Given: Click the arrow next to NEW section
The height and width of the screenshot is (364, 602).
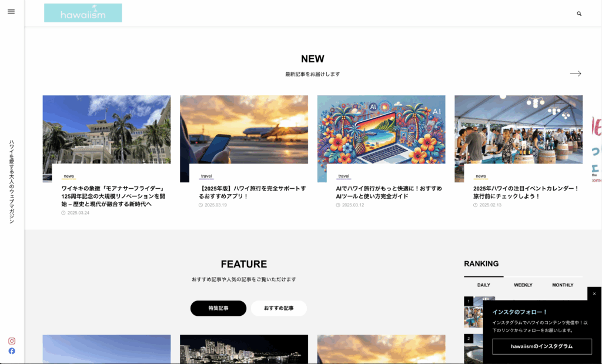Looking at the screenshot, I should tap(576, 74).
